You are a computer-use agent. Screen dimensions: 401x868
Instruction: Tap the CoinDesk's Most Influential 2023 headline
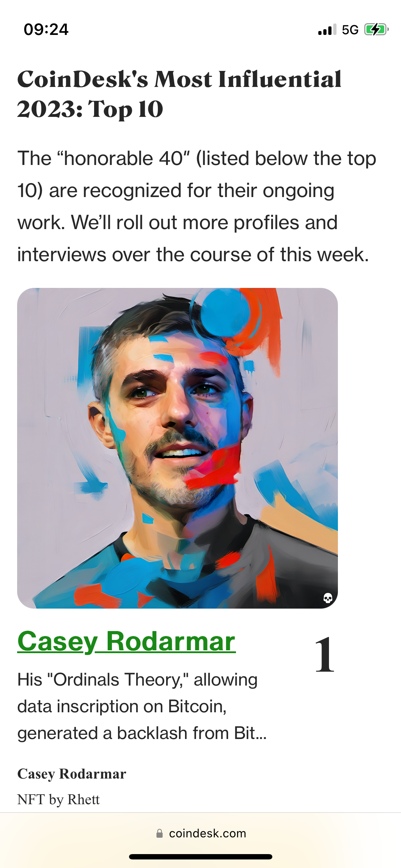click(x=179, y=94)
